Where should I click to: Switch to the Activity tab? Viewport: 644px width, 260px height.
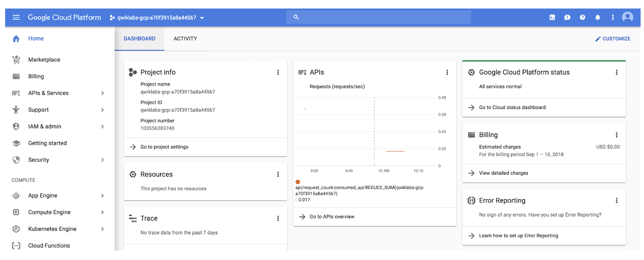[x=185, y=39]
